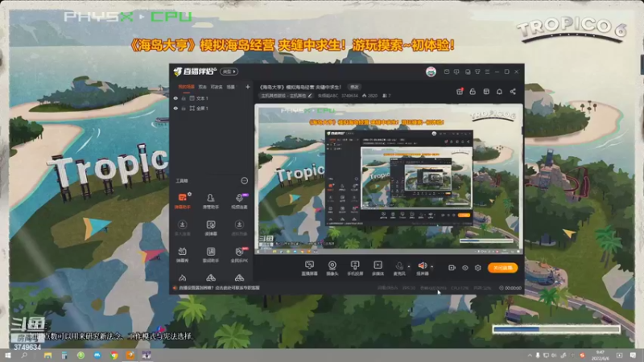The height and width of the screenshot is (362, 644).
Task: Open the streamer avatar profile
Action: pyautogui.click(x=431, y=72)
